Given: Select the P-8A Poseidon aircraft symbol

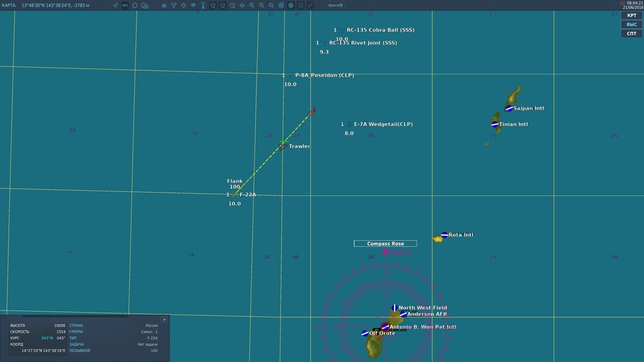Looking at the screenshot, I should tap(290, 75).
